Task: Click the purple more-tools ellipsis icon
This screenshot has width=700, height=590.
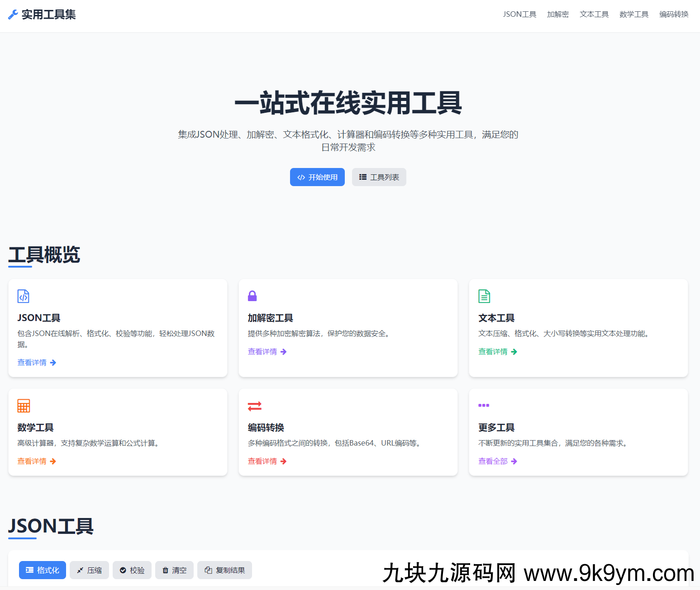Action: 483,406
